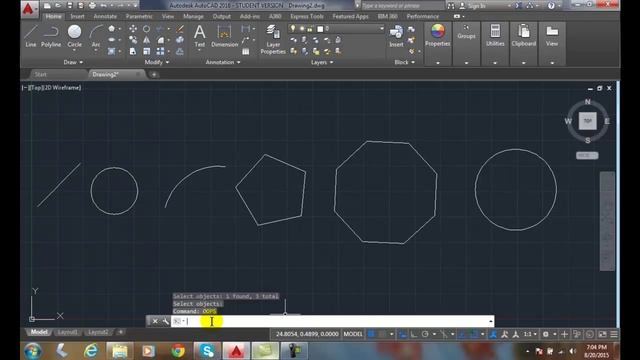The height and width of the screenshot is (360, 640).
Task: Click the View panel button
Action: 552,36
